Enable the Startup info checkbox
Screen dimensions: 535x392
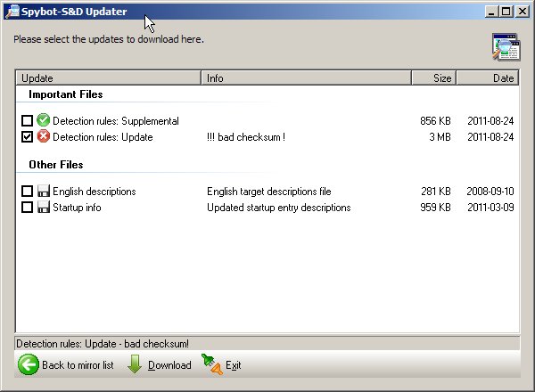pyautogui.click(x=27, y=207)
